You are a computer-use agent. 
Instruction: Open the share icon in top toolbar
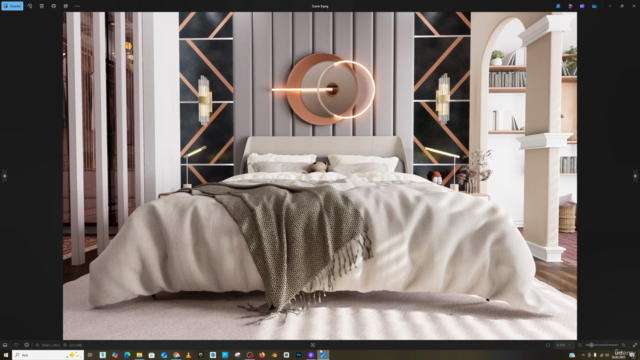[x=65, y=6]
